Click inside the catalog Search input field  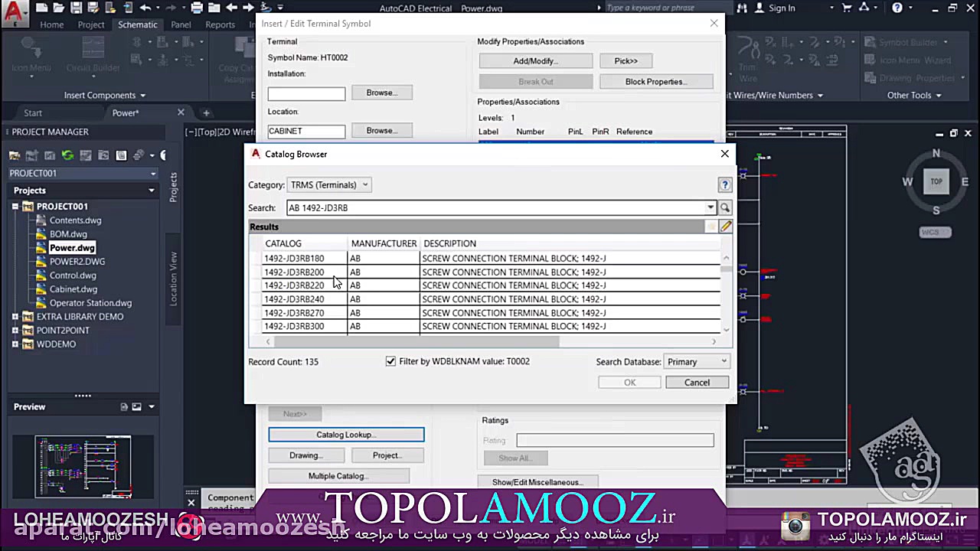pyautogui.click(x=496, y=207)
